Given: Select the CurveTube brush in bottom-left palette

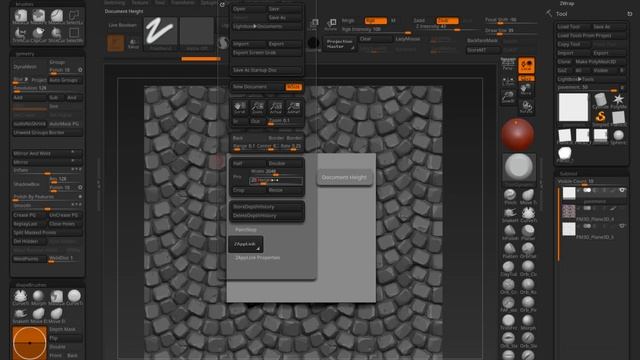Looking at the screenshot, I should click(x=20, y=296).
